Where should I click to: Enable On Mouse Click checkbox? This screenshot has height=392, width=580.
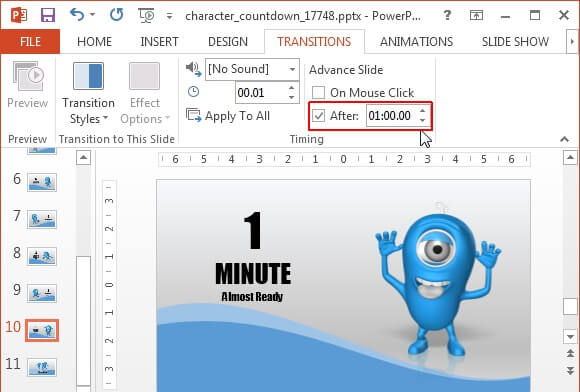click(318, 92)
